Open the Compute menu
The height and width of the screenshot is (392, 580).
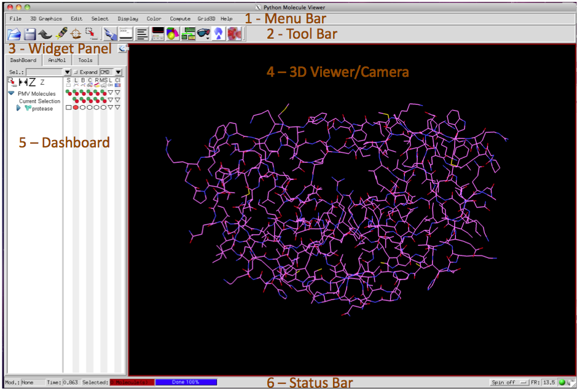[x=180, y=18]
